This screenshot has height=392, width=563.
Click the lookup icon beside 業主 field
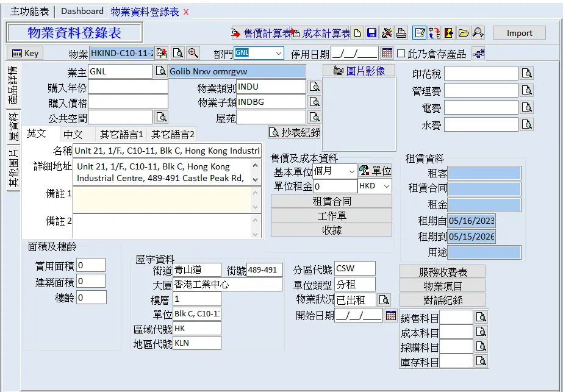[160, 71]
